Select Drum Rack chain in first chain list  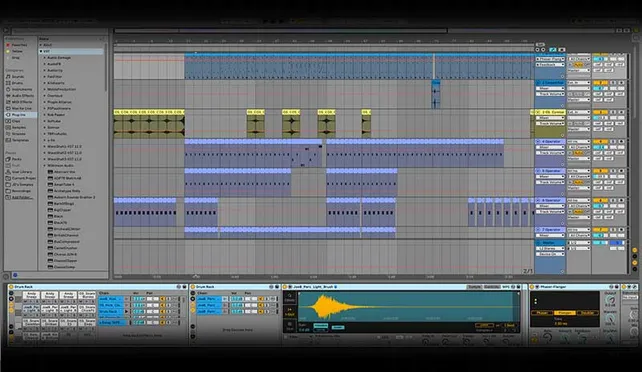pos(111,311)
